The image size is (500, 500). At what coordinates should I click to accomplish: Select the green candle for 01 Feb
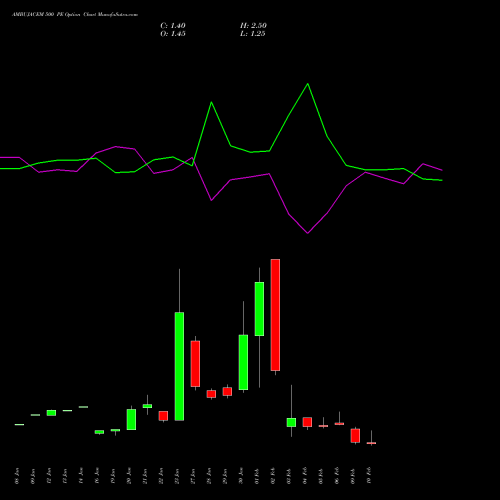click(259, 309)
